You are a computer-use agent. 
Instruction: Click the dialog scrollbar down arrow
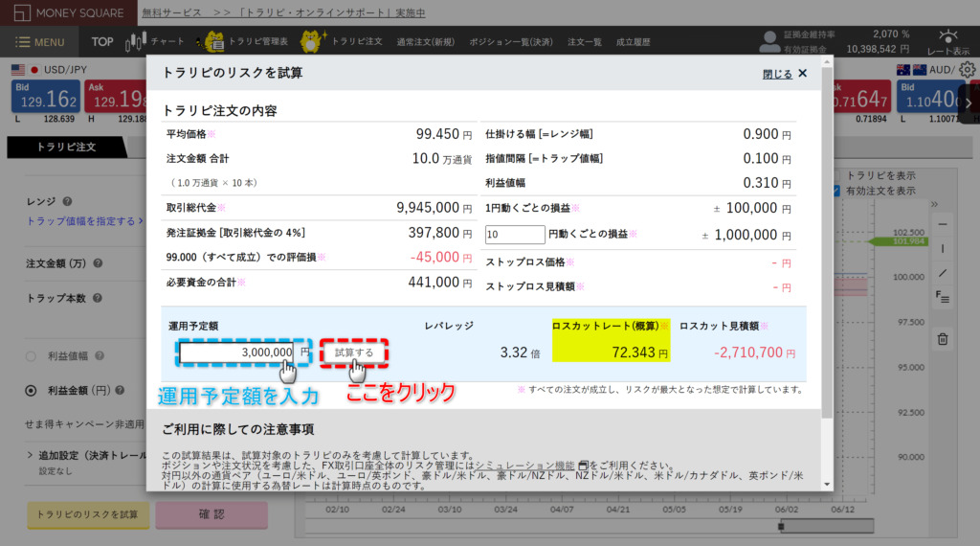[827, 485]
